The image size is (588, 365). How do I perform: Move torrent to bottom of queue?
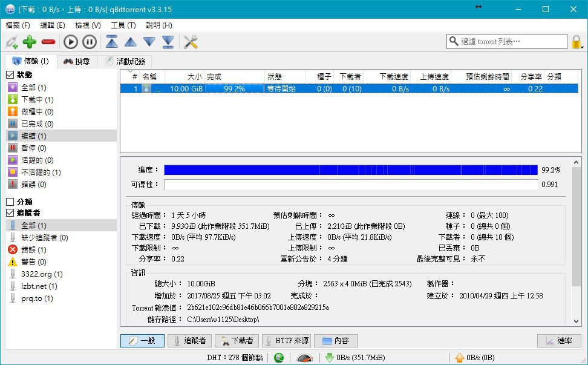point(168,42)
